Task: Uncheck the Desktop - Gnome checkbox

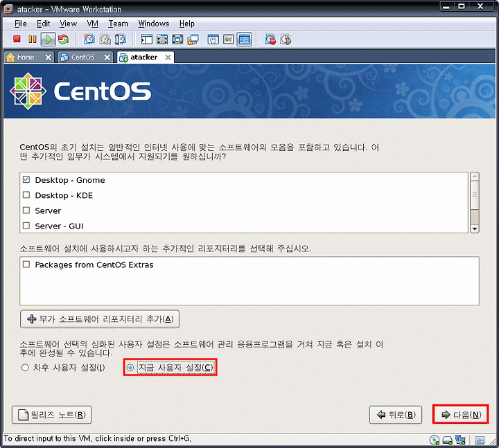Action: click(x=26, y=179)
